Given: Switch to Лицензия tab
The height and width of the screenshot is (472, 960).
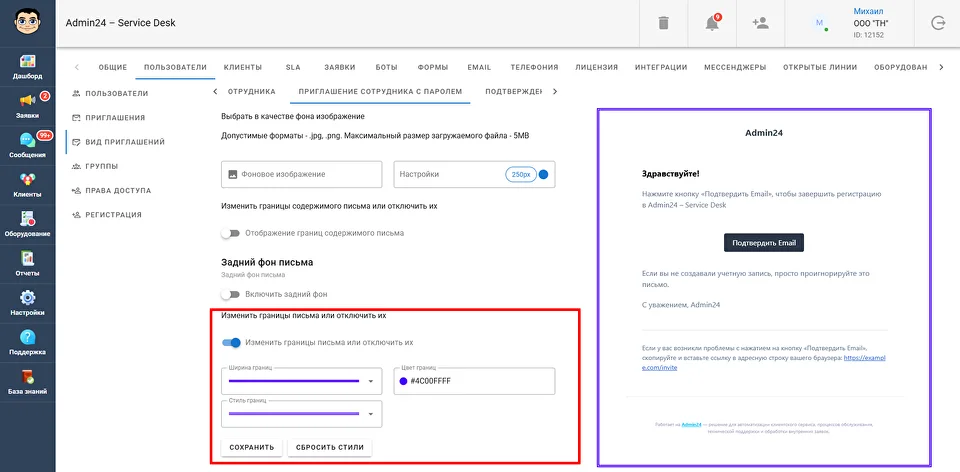Looking at the screenshot, I should click(x=596, y=67).
